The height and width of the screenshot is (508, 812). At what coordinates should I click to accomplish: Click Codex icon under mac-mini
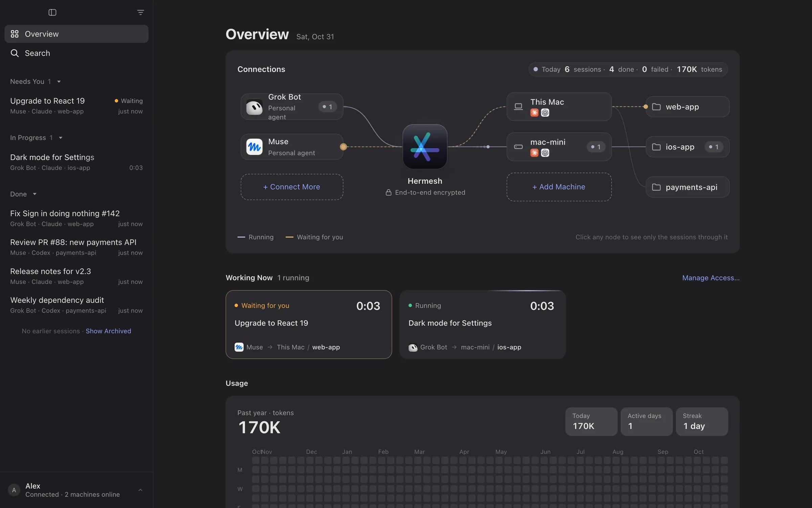coord(545,153)
